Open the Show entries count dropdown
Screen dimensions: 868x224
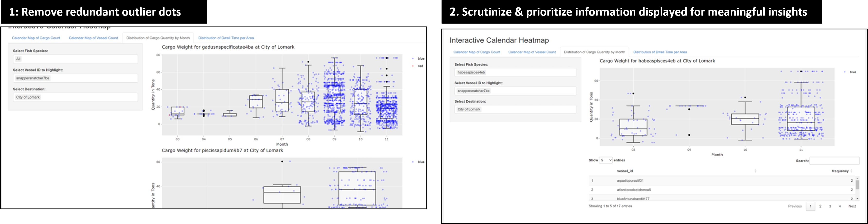605,160
